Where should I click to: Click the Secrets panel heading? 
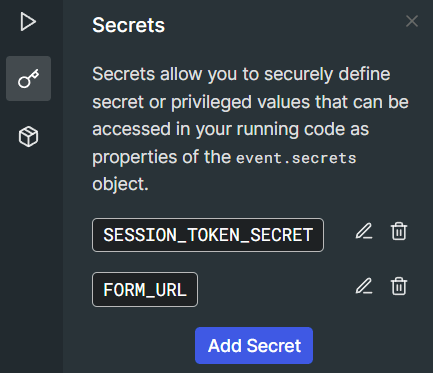pyautogui.click(x=129, y=25)
